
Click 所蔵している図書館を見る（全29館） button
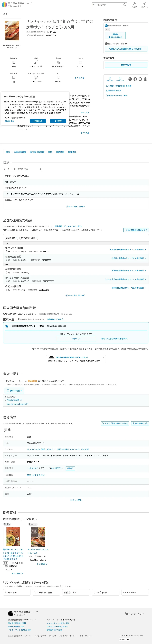(126, 49)
